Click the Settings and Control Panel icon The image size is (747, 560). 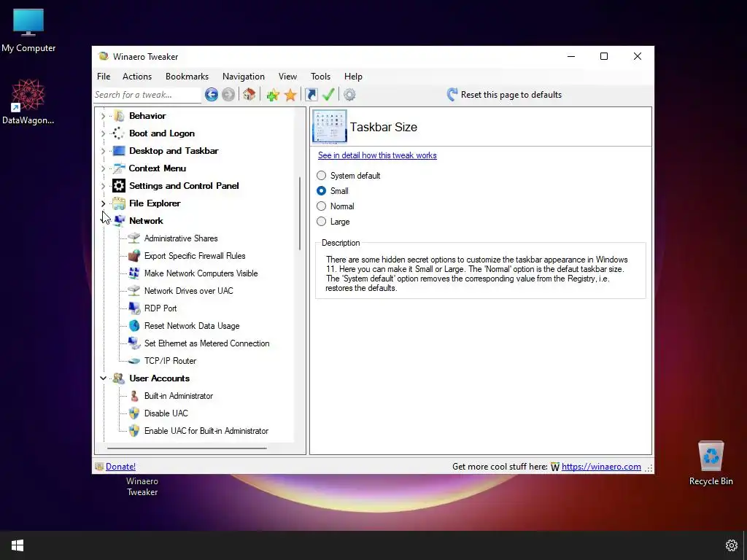click(119, 186)
